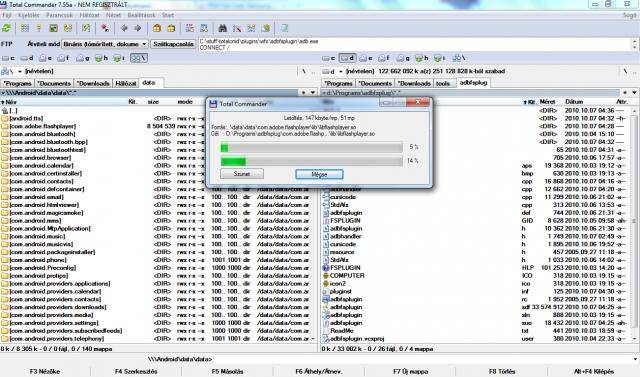
Task: Go to root in left panel
Action: pos(303,71)
